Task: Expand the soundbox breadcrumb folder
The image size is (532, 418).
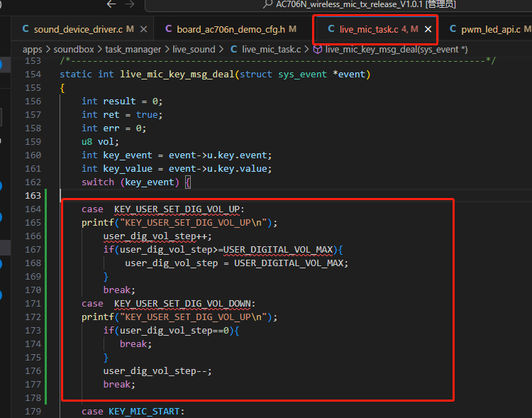Action: (74, 50)
